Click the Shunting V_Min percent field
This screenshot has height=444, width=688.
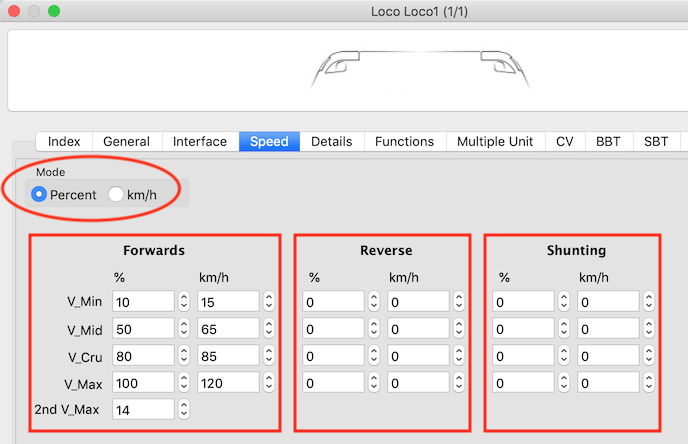[x=523, y=301]
